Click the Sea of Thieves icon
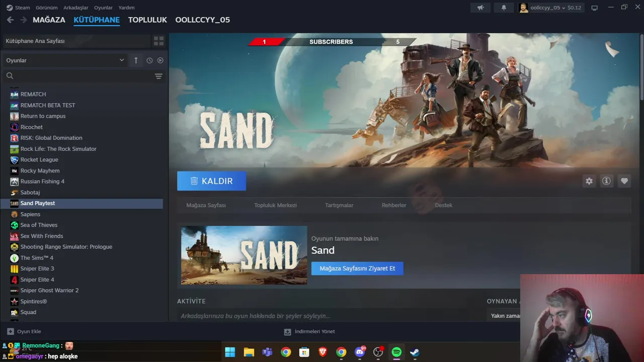 tap(15, 225)
